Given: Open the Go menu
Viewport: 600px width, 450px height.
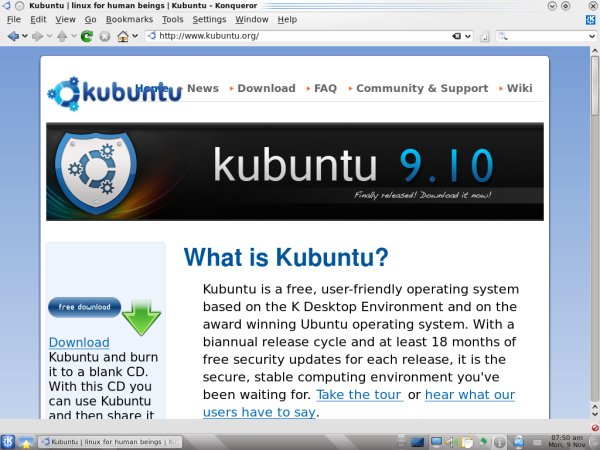Looking at the screenshot, I should tap(90, 20).
